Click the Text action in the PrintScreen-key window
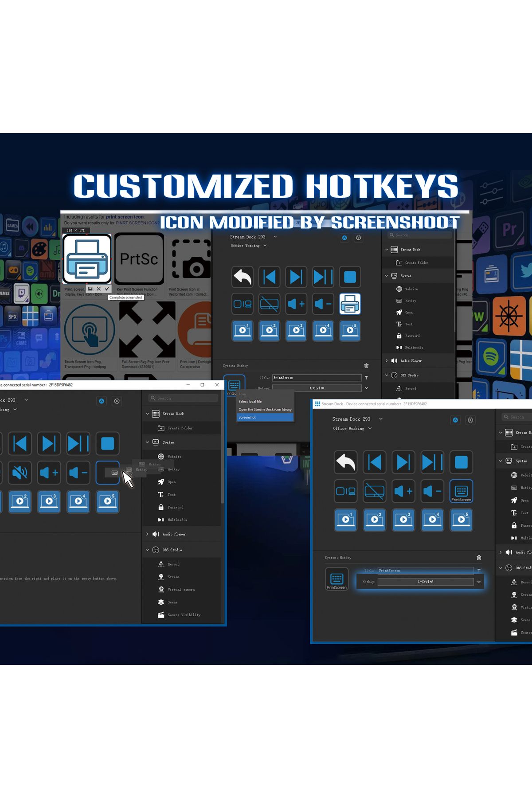 coord(520,513)
